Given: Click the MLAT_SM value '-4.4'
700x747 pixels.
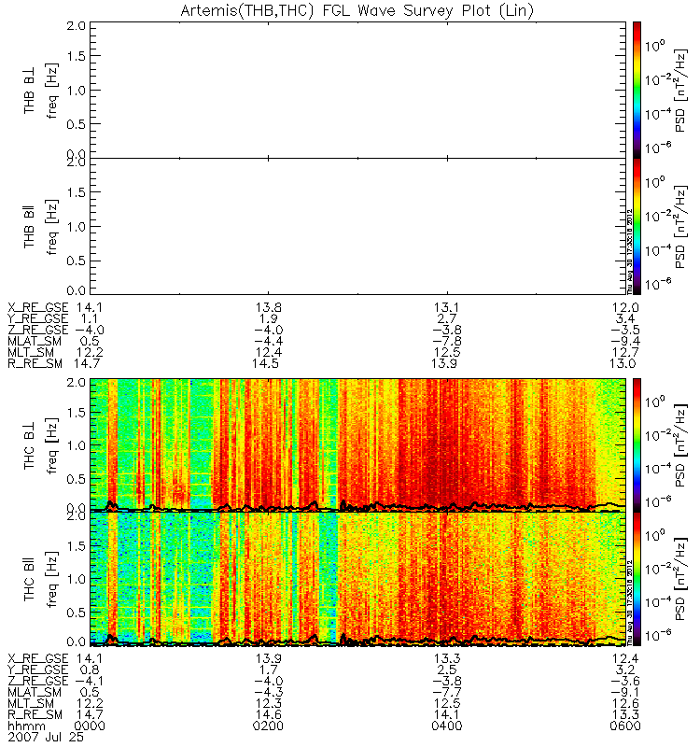Looking at the screenshot, I should [269, 341].
